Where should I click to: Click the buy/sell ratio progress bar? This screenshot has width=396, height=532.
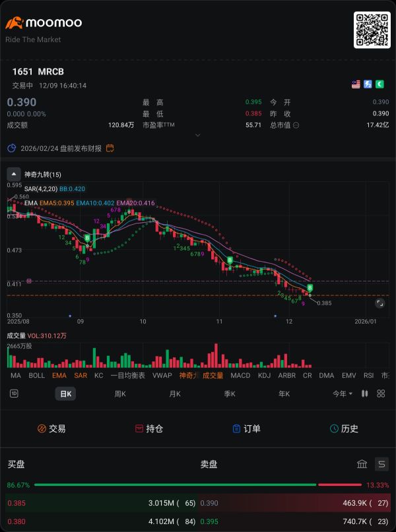coord(197,485)
